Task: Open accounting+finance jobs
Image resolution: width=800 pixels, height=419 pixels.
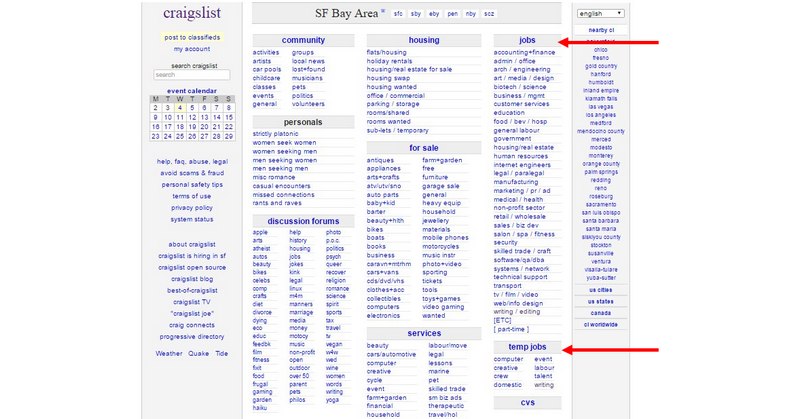Action: click(524, 53)
